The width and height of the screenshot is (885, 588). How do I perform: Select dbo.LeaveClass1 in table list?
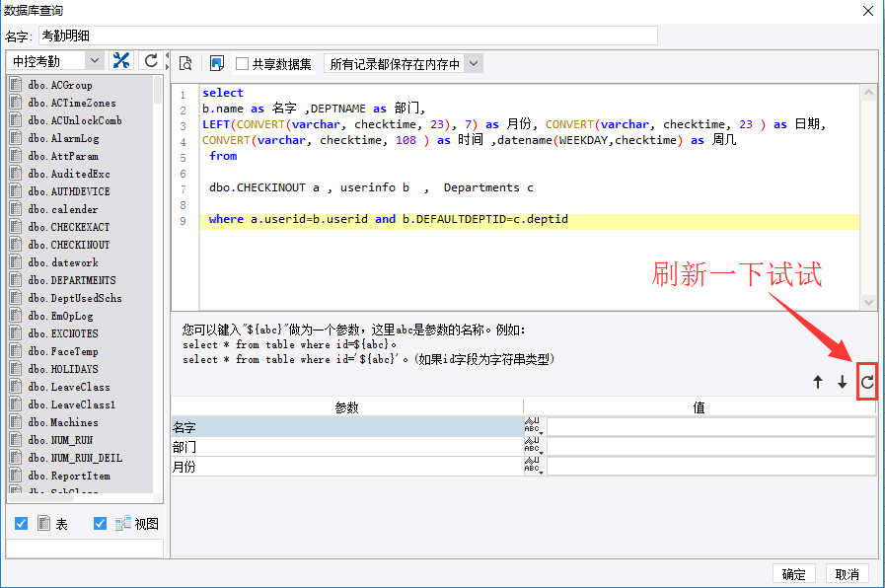tap(72, 404)
